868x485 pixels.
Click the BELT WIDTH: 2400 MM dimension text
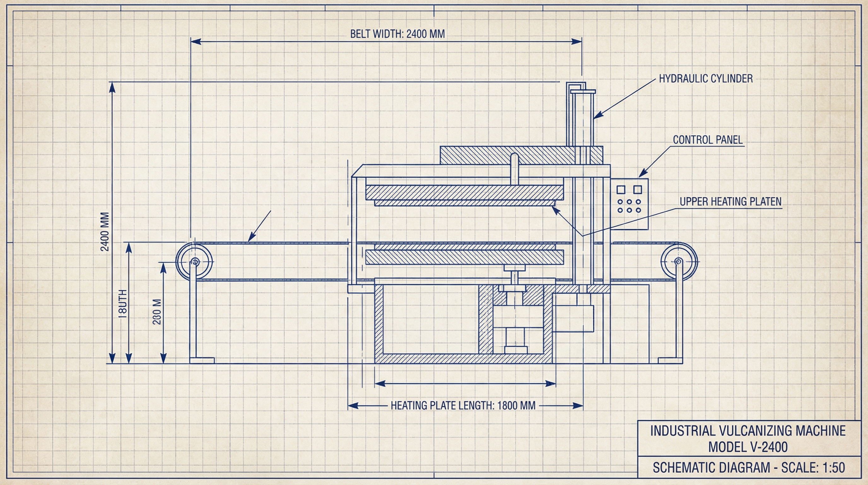pyautogui.click(x=397, y=34)
